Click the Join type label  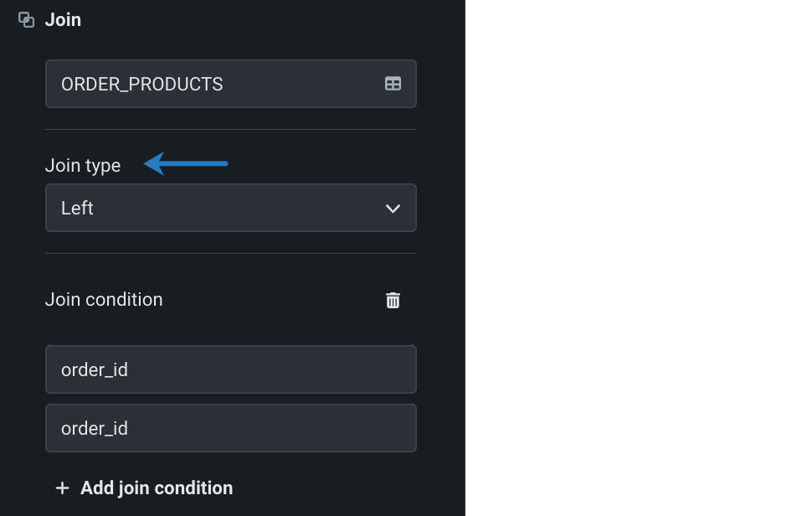(83, 165)
